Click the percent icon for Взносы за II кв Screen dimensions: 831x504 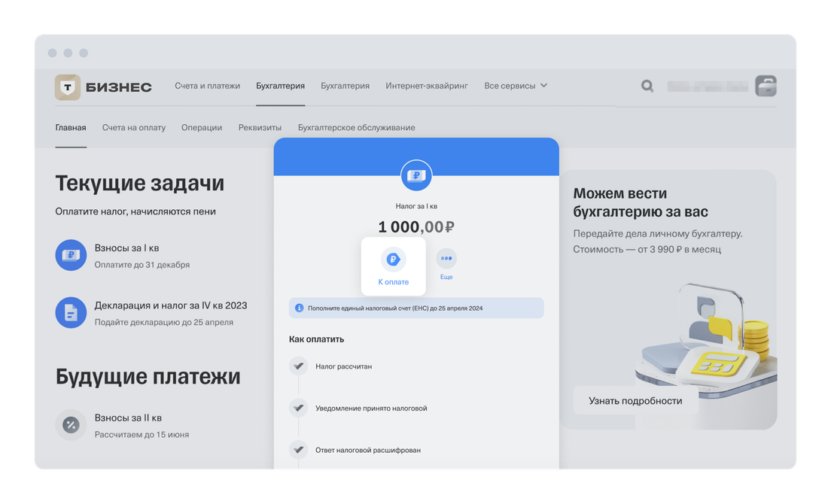[x=71, y=424]
